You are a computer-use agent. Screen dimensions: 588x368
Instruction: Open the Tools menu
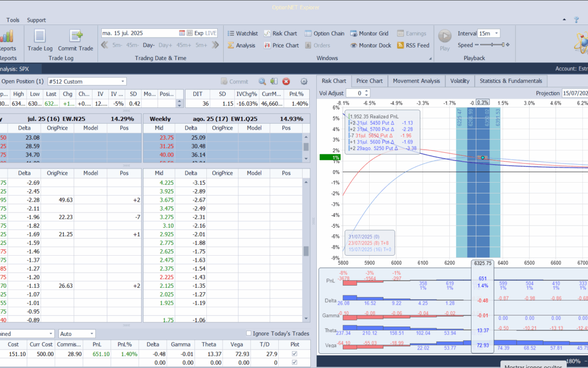(x=13, y=20)
